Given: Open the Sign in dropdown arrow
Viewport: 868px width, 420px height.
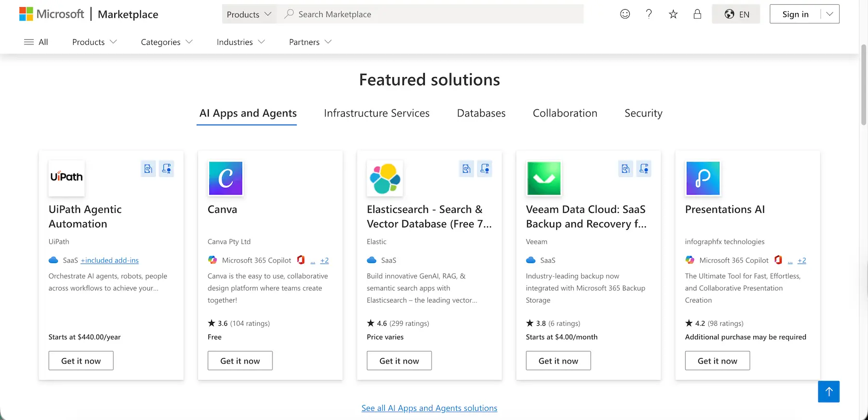Looking at the screenshot, I should coord(830,14).
